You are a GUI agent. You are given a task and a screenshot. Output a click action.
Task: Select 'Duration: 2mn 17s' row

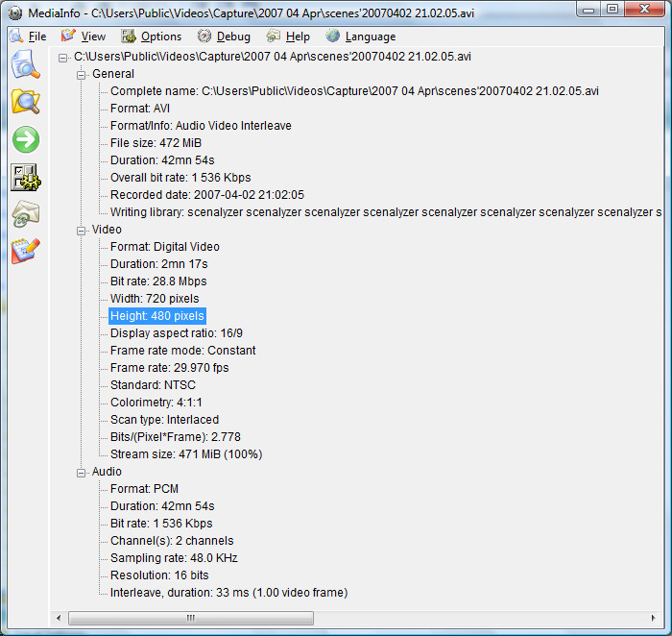click(x=159, y=264)
